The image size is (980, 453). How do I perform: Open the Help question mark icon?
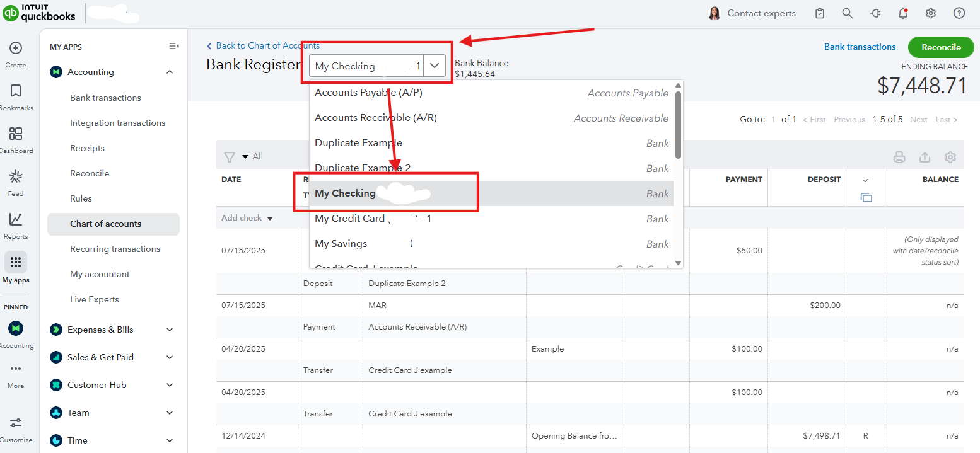[x=959, y=13]
